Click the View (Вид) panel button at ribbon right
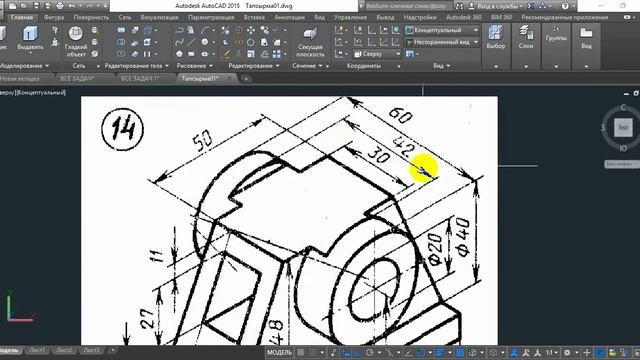Screen dimensions: 640x360 pos(586,33)
